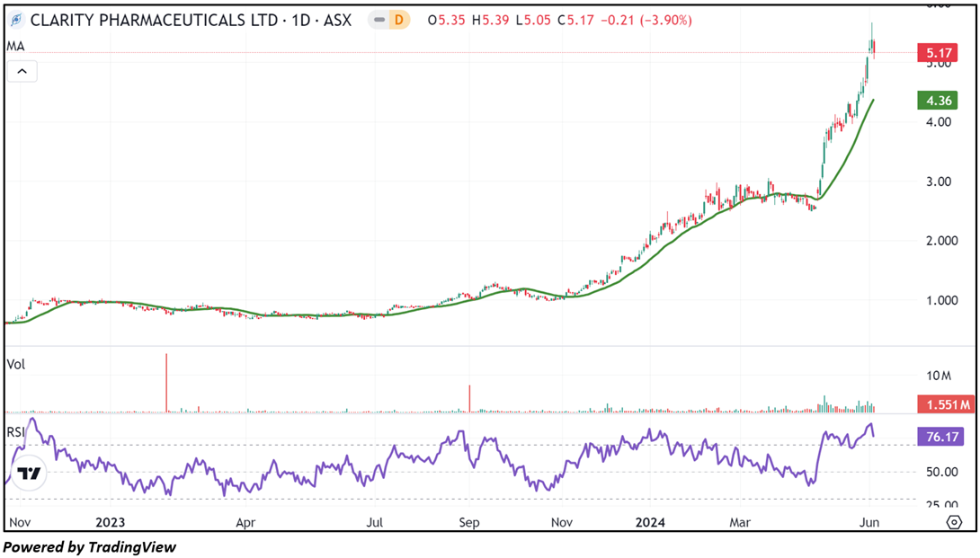
Task: Click the green 4.36 moving average tag
Action: tap(938, 100)
